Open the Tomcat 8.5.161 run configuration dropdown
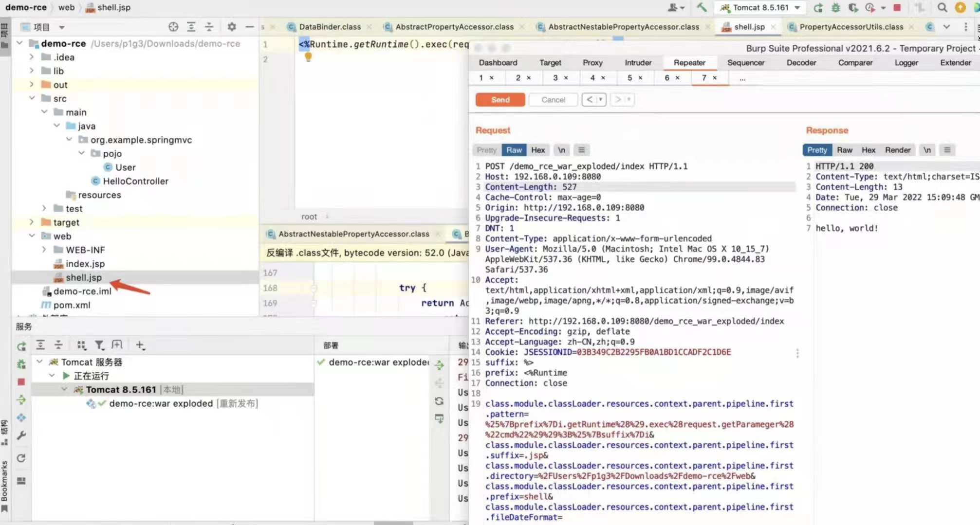980x525 pixels. point(761,7)
